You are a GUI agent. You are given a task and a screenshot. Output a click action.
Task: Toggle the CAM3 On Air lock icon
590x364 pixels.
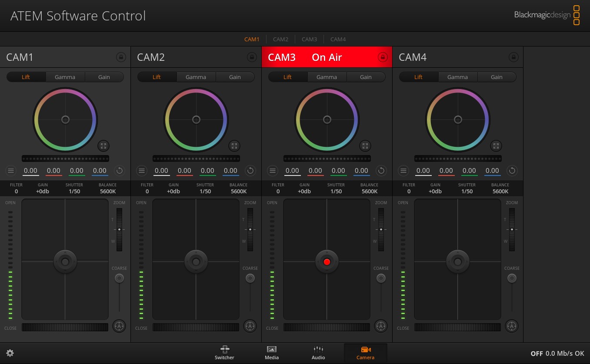[x=383, y=57]
